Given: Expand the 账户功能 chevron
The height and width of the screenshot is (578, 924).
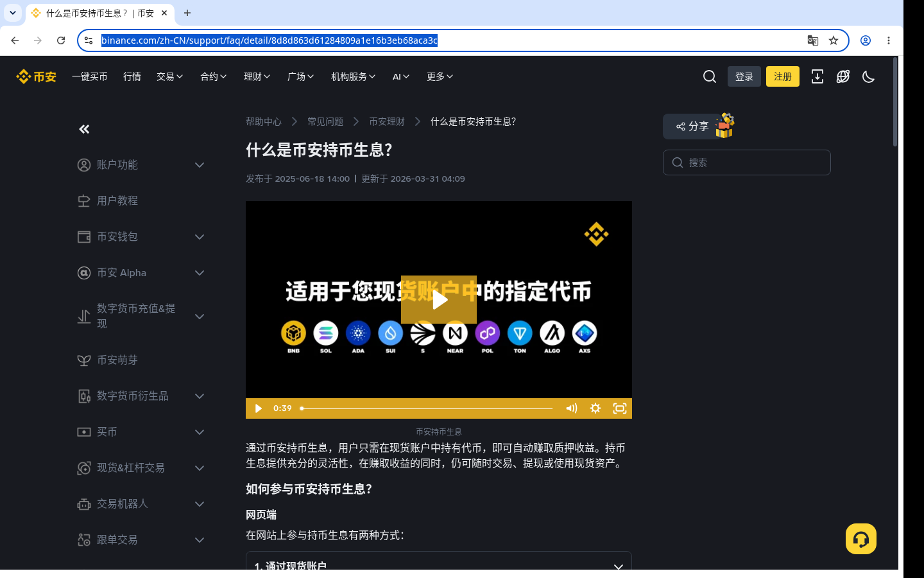Looking at the screenshot, I should coord(200,165).
